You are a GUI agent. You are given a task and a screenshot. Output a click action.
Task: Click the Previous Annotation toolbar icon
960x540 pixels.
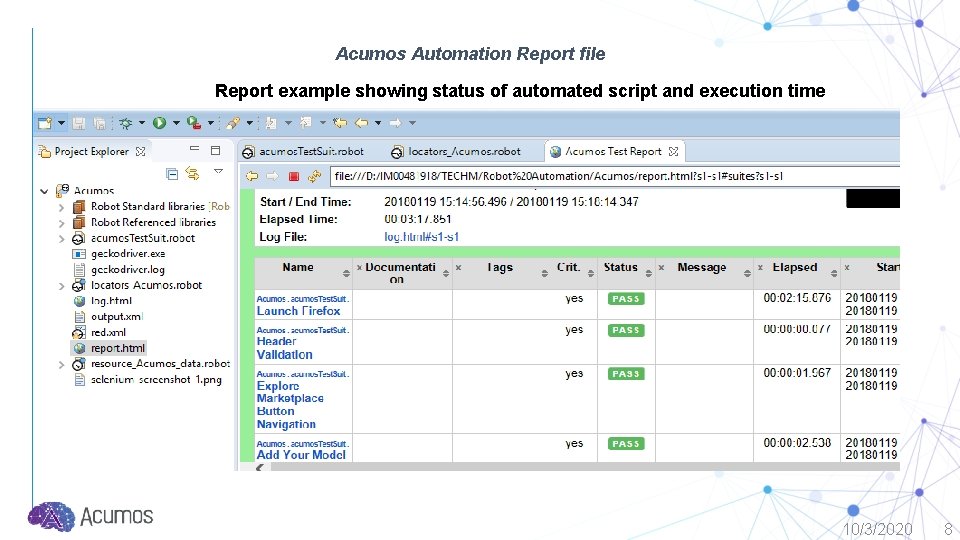point(306,123)
